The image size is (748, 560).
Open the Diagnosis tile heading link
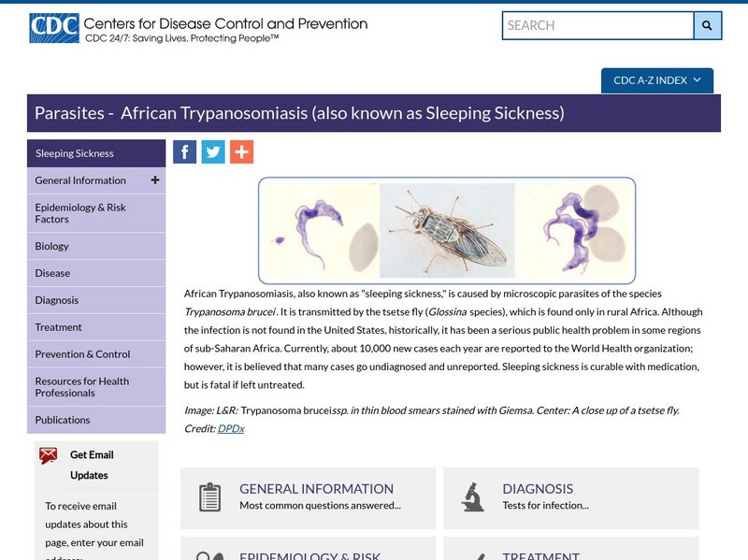click(x=538, y=488)
